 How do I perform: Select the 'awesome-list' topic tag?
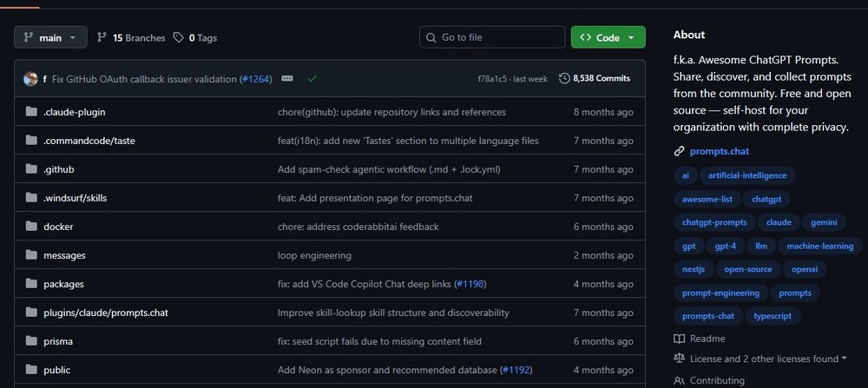(x=707, y=199)
